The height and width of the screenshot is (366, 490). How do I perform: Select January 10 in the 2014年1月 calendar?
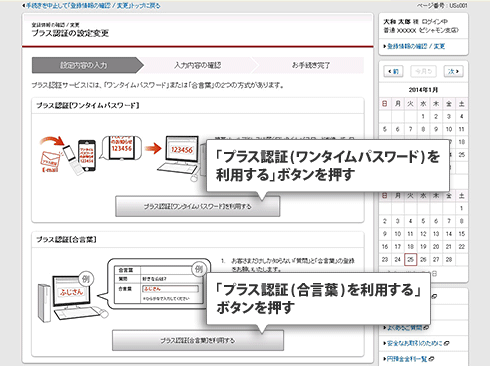pyautogui.click(x=449, y=129)
